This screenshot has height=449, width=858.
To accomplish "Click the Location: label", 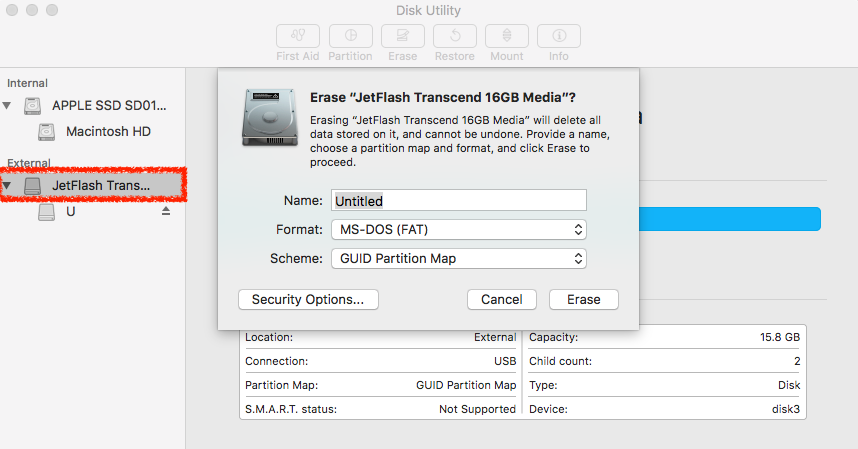I will tap(269, 337).
